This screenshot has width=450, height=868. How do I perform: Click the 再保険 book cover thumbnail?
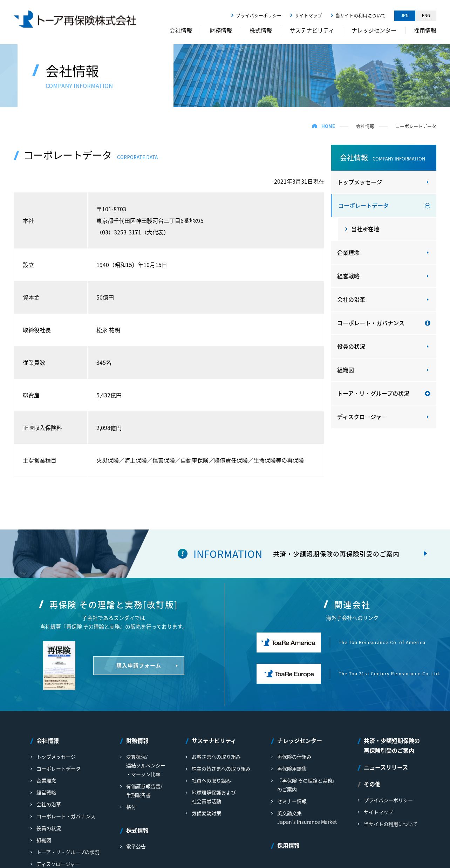point(59,665)
